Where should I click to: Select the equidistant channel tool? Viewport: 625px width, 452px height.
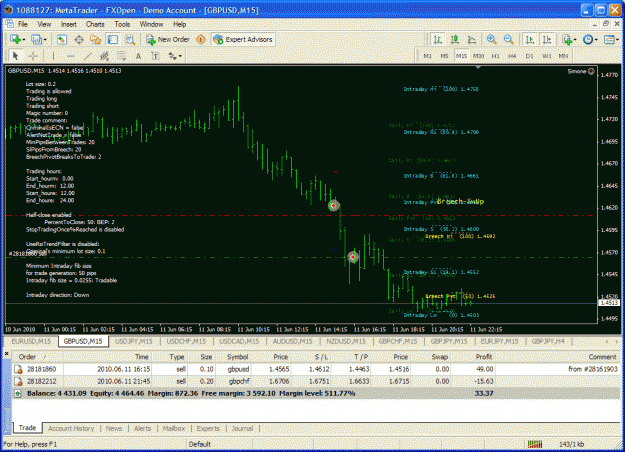tap(104, 56)
